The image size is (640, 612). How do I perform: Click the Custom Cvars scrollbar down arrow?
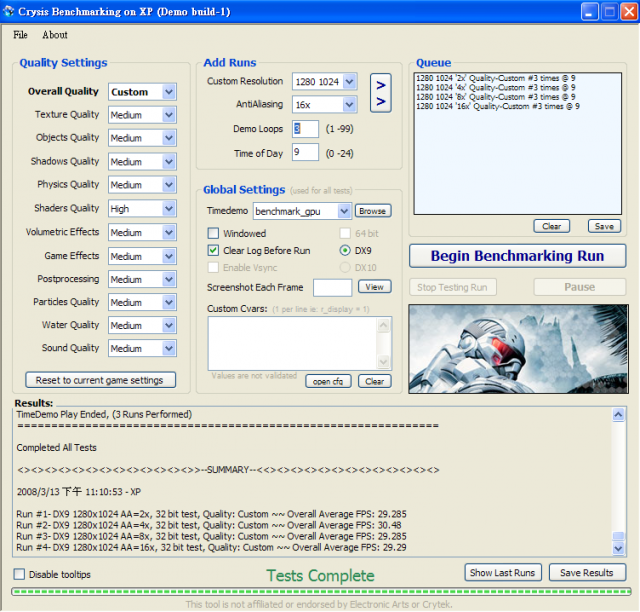click(383, 361)
